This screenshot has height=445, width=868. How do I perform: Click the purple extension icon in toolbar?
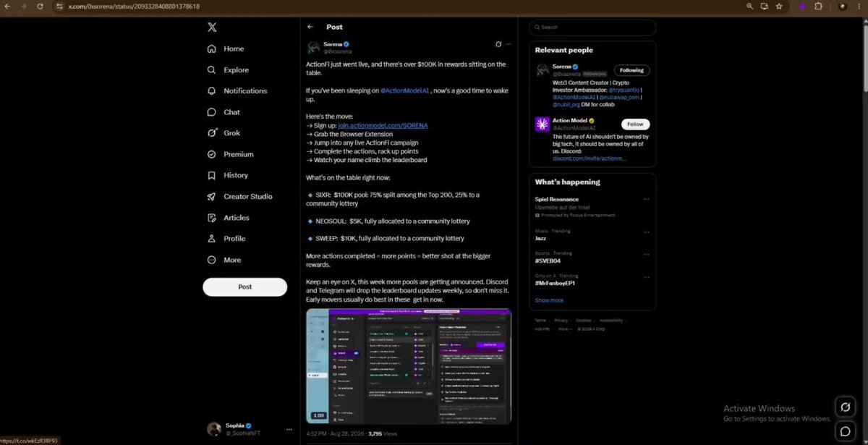(804, 6)
